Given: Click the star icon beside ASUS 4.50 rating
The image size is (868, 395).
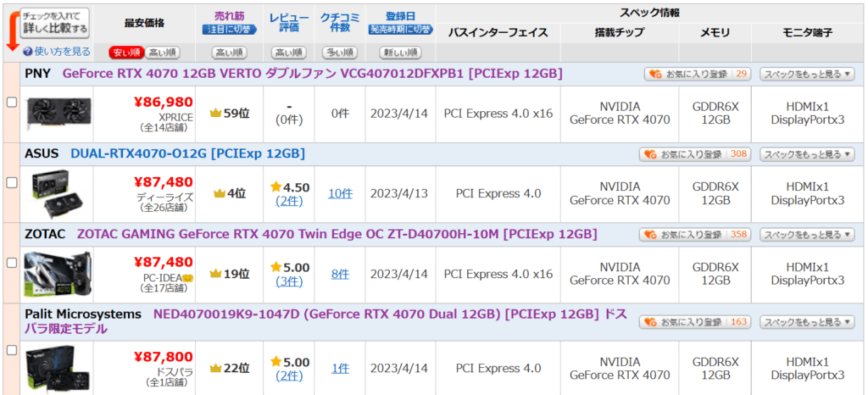Looking at the screenshot, I should [276, 187].
